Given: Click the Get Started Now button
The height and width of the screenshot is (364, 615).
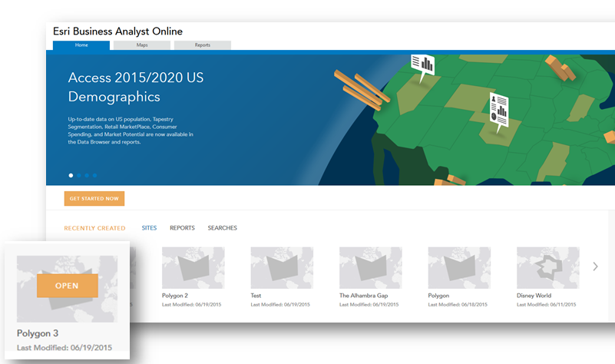Looking at the screenshot, I should [x=94, y=198].
